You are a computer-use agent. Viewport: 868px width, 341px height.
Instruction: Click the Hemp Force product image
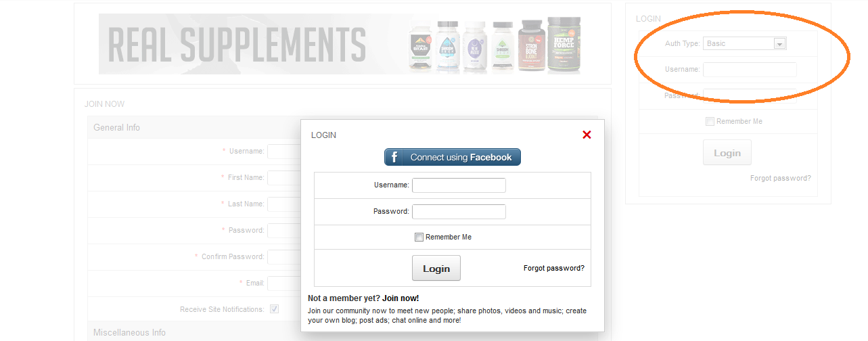[x=564, y=45]
